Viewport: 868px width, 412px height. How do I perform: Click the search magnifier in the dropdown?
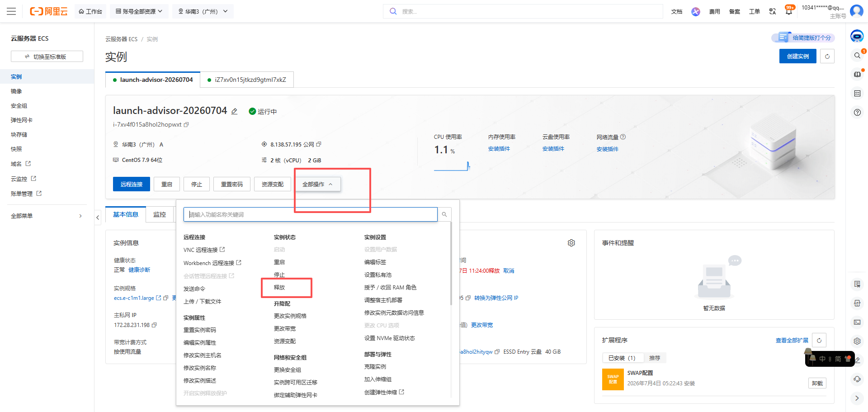coord(444,214)
